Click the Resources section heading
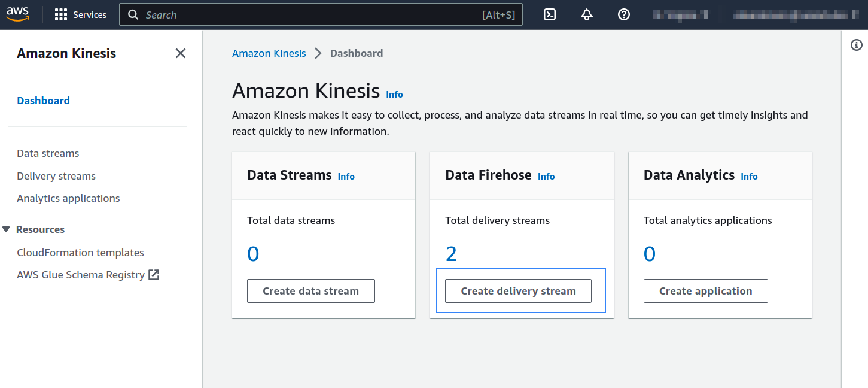 (40, 229)
